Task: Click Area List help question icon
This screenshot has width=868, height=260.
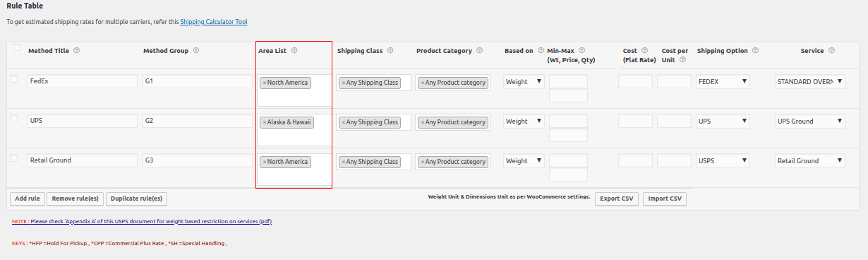Action: point(294,50)
